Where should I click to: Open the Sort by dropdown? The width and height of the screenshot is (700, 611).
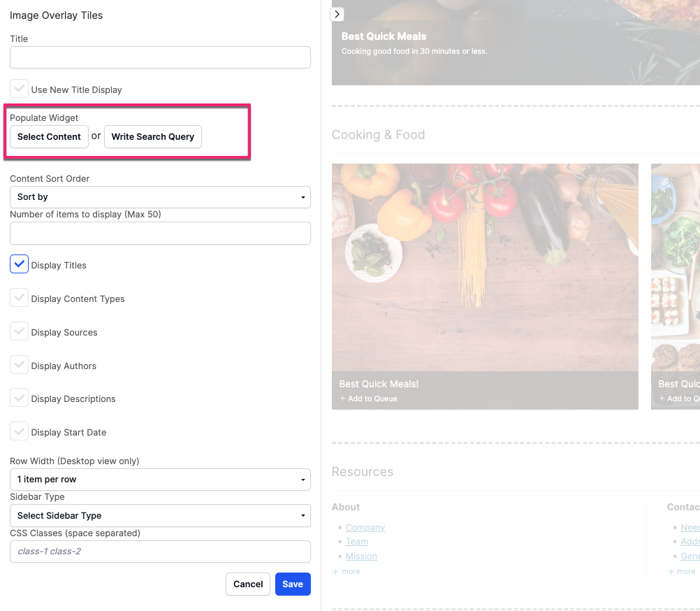point(160,197)
